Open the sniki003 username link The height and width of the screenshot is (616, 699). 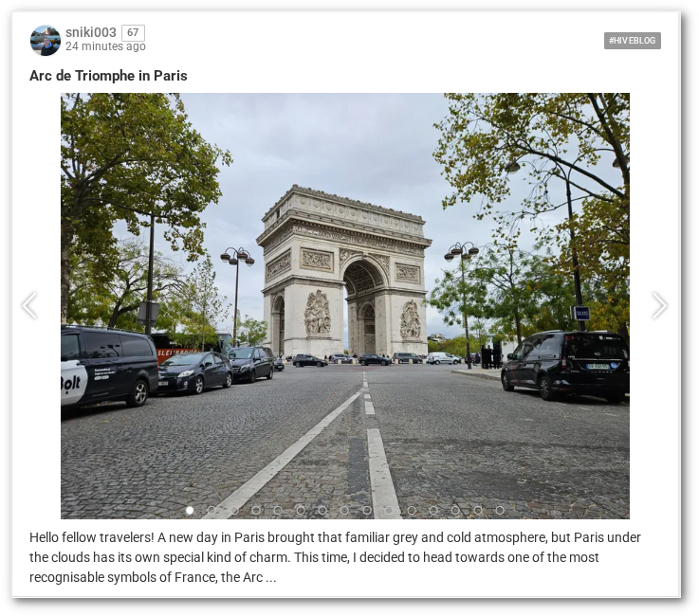[90, 32]
